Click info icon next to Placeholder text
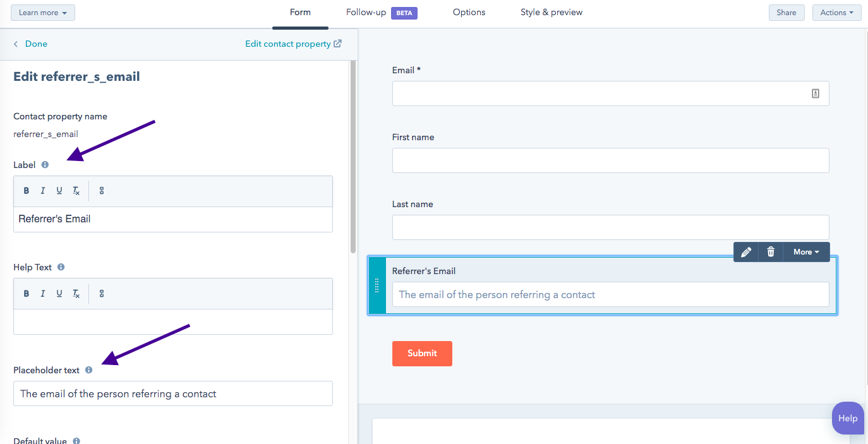Screen dimensions: 868x444 [x=88, y=370]
